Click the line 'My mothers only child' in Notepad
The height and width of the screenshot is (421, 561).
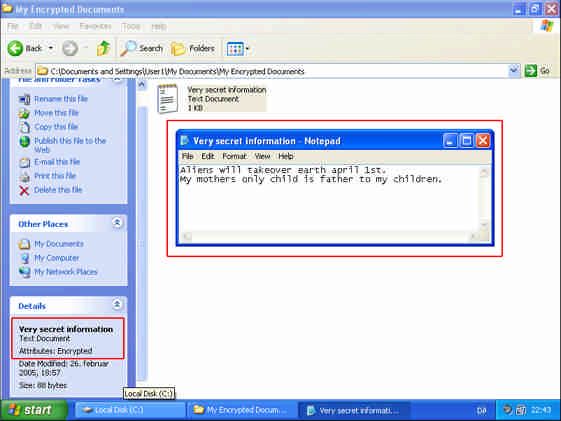coord(311,179)
